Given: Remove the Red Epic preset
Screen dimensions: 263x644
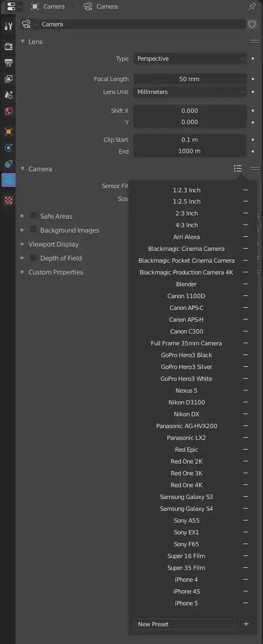Looking at the screenshot, I should click(245, 450).
